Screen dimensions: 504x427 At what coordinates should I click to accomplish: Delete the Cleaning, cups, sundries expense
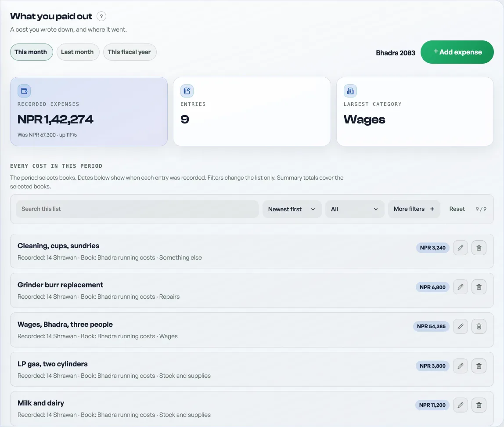pyautogui.click(x=479, y=248)
